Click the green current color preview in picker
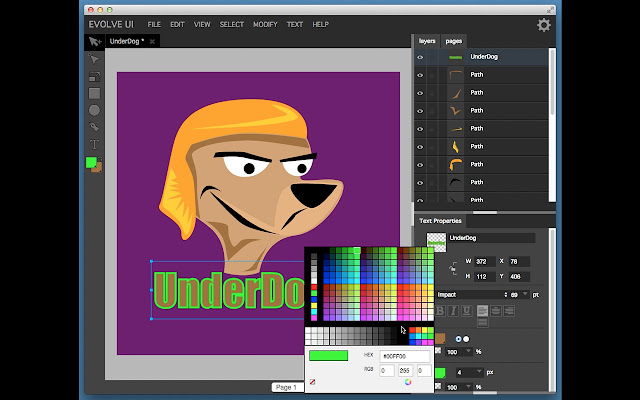Viewport: 640px width, 400px height. point(328,356)
